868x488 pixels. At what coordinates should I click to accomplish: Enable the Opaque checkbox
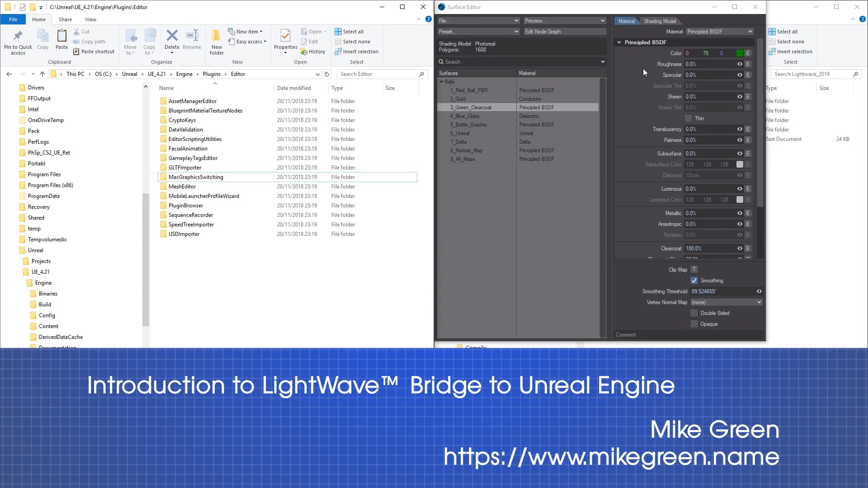pos(694,324)
